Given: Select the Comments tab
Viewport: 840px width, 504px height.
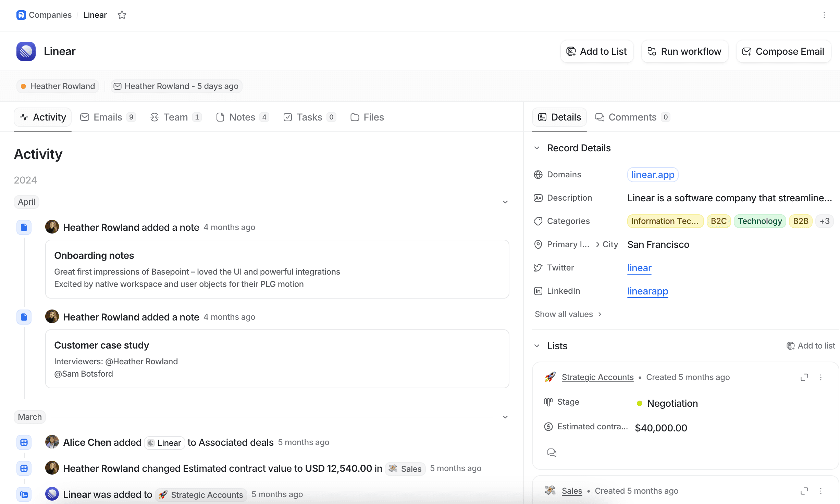Looking at the screenshot, I should coord(632,117).
